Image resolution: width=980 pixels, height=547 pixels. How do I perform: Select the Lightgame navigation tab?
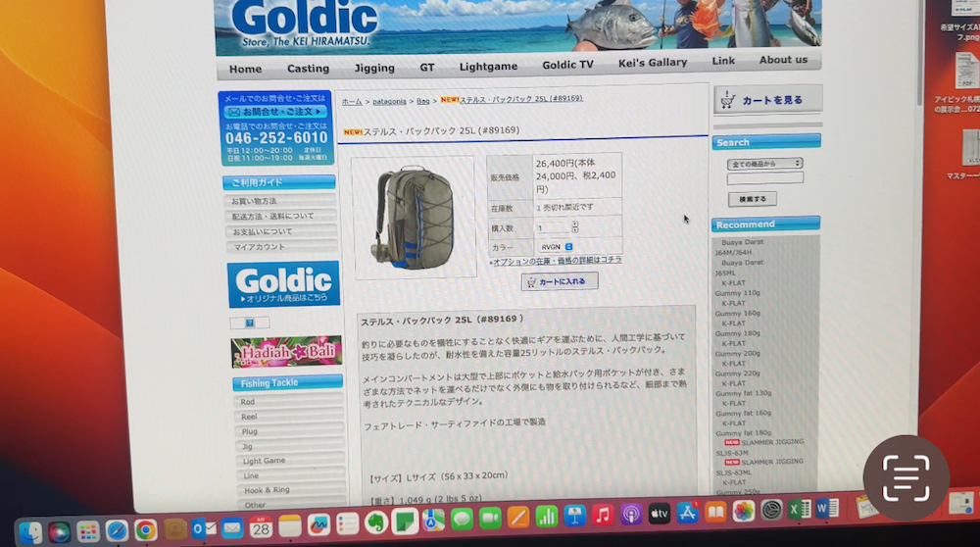pyautogui.click(x=488, y=67)
